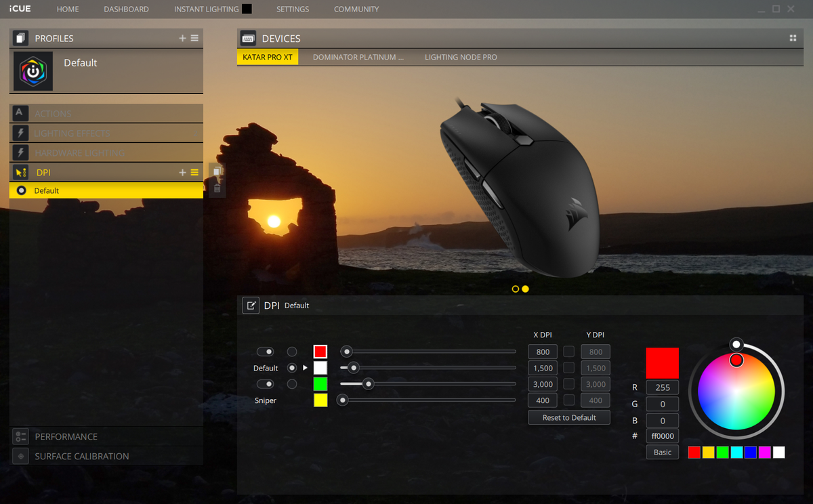Click the Sniper 400 DPI slider handle

(x=343, y=400)
